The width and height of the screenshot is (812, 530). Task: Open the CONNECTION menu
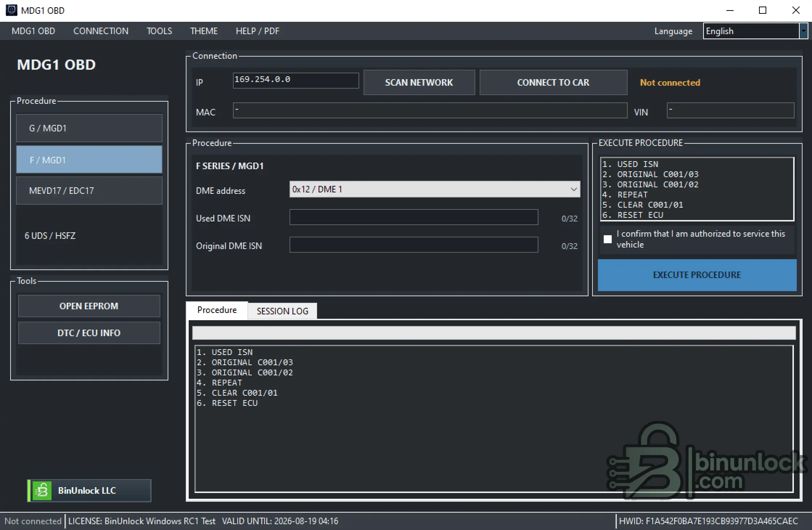(101, 31)
